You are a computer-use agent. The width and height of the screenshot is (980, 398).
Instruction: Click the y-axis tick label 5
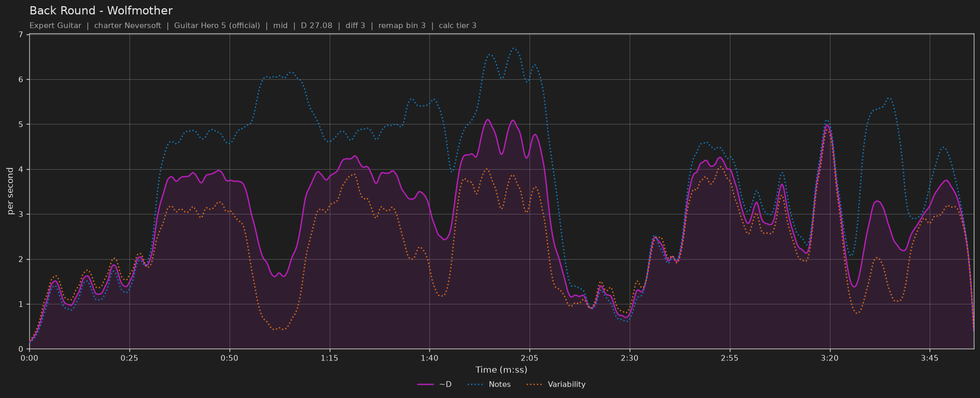[x=21, y=124]
